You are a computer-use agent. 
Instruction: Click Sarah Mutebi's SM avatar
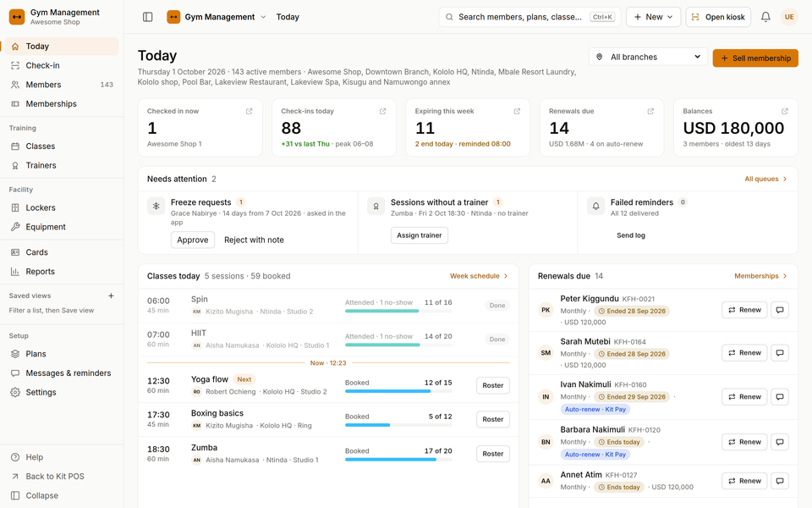tap(546, 353)
